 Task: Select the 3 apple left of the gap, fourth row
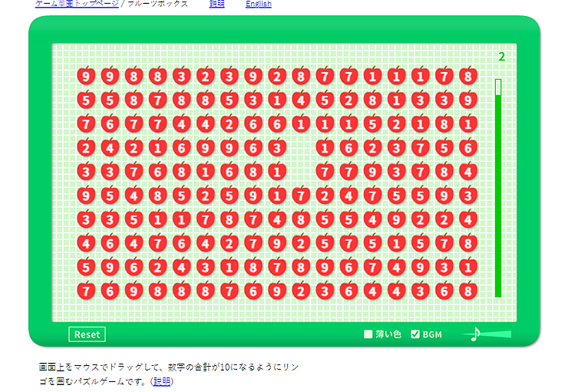click(x=277, y=148)
